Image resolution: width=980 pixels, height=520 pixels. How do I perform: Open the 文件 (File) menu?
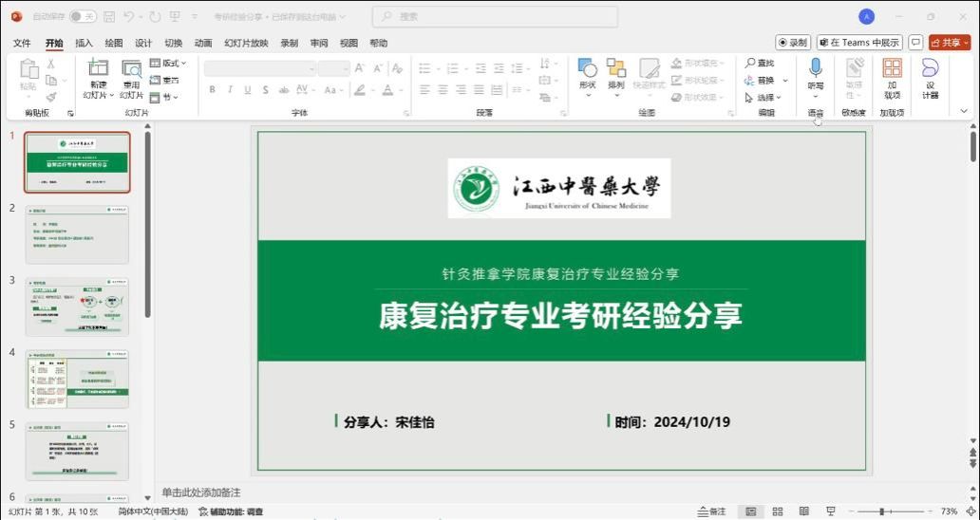[x=22, y=43]
